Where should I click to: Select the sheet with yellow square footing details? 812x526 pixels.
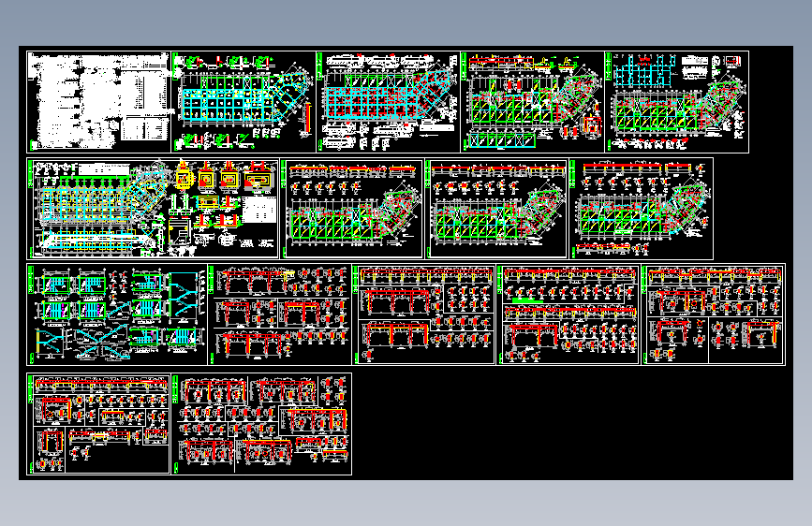click(153, 209)
